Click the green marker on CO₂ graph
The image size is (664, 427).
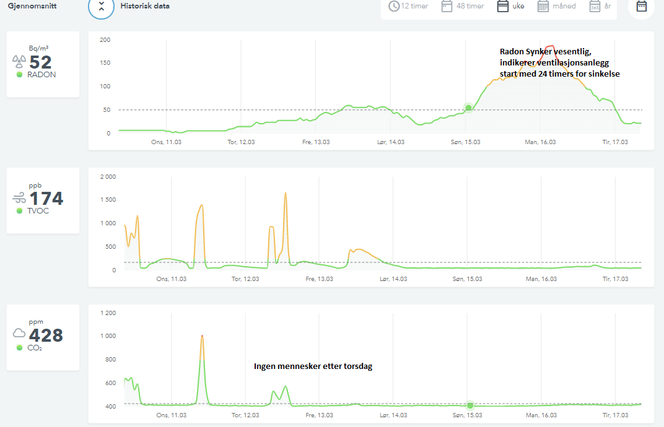(470, 405)
